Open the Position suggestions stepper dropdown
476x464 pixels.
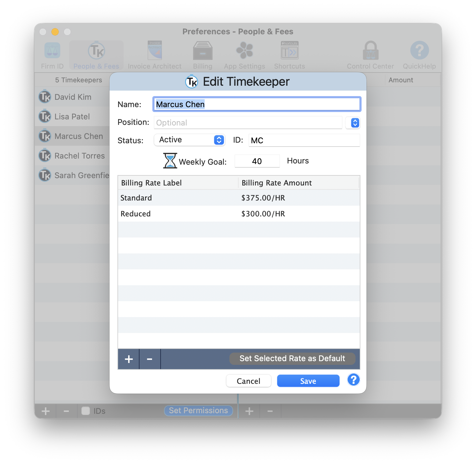tap(353, 123)
